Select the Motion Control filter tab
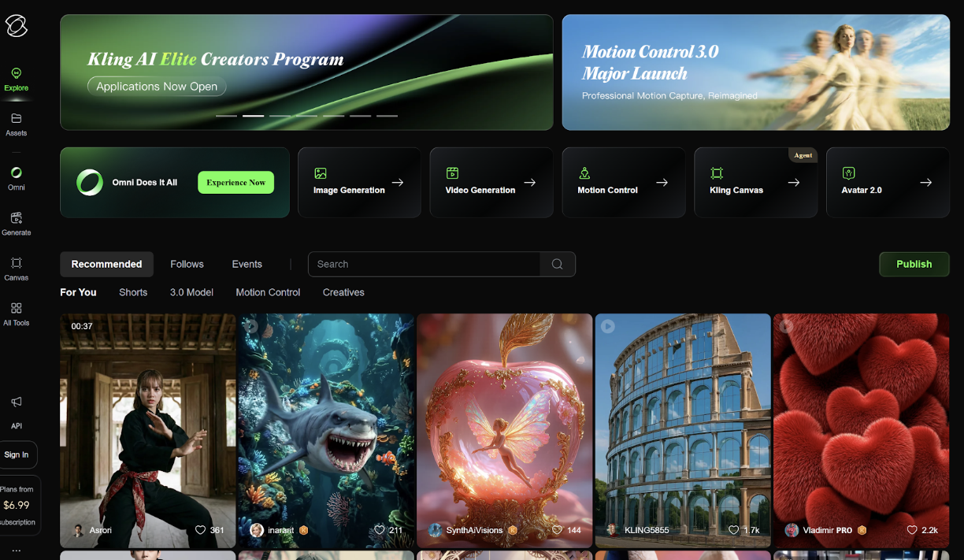 tap(268, 292)
